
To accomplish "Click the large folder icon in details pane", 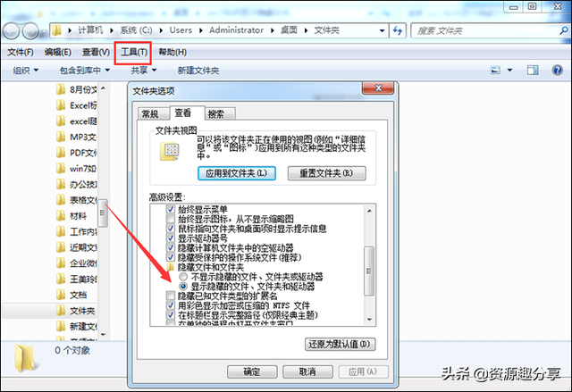I will tap(25, 358).
